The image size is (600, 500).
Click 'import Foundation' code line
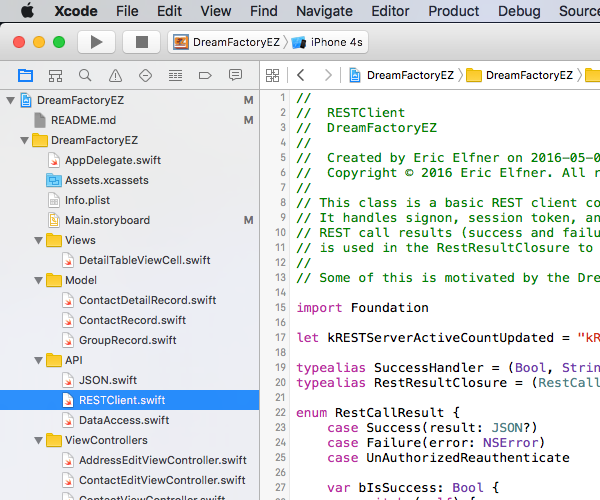362,308
